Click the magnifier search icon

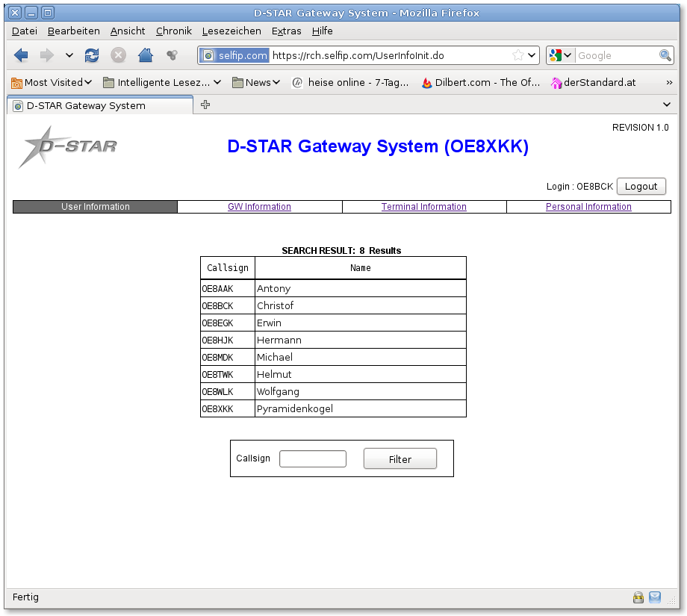(x=665, y=55)
